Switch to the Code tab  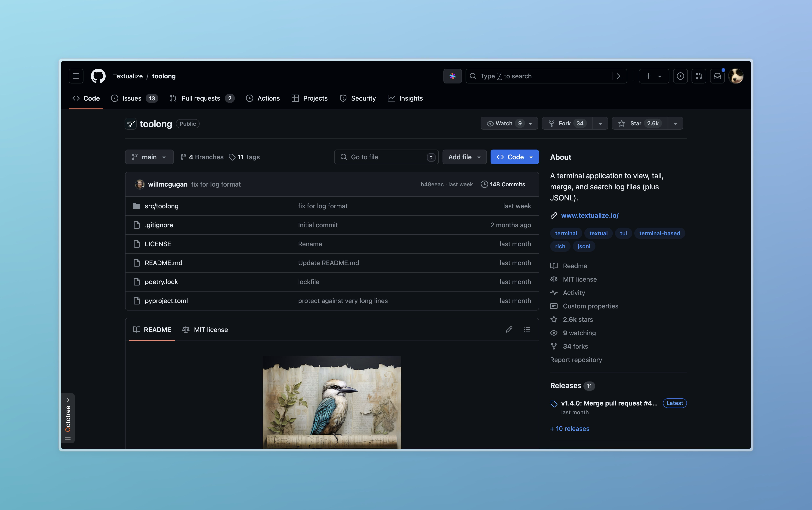tap(86, 98)
